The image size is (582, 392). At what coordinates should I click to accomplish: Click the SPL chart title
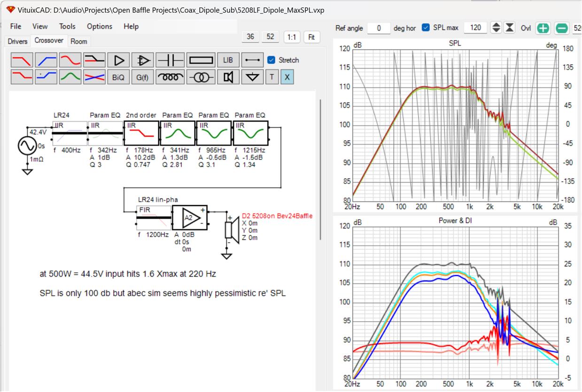click(x=455, y=43)
